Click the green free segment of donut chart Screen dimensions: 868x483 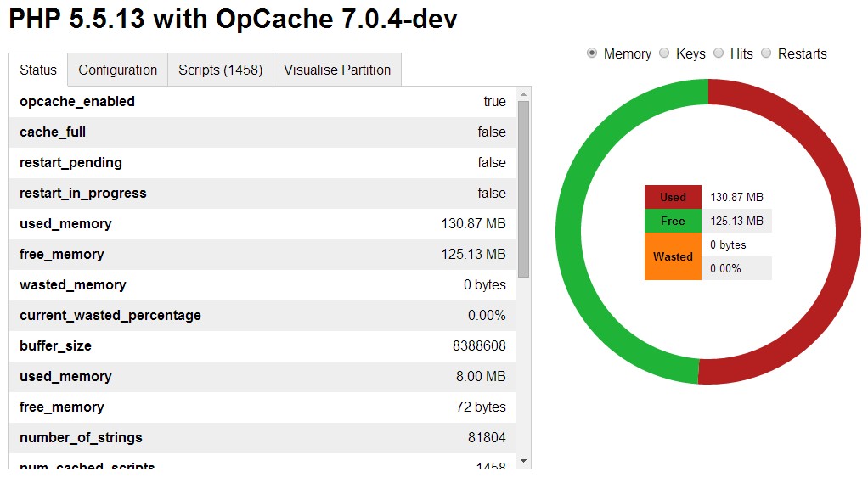[569, 231]
